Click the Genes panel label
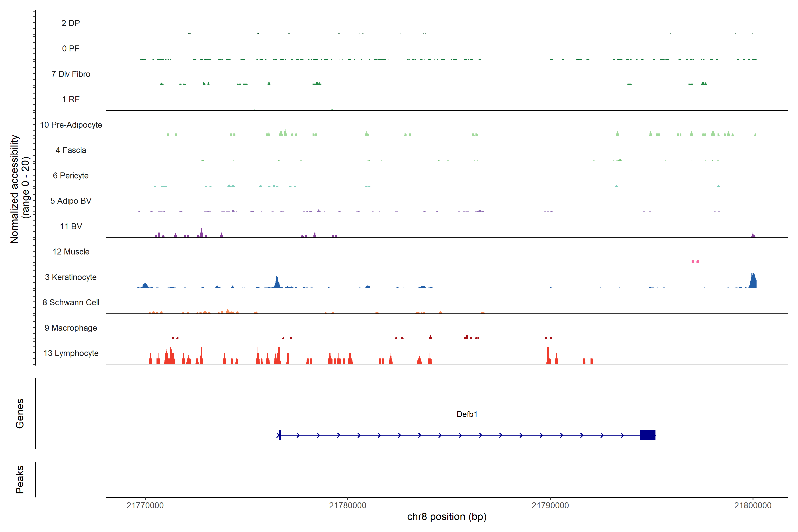798x532 pixels. [x=20, y=414]
